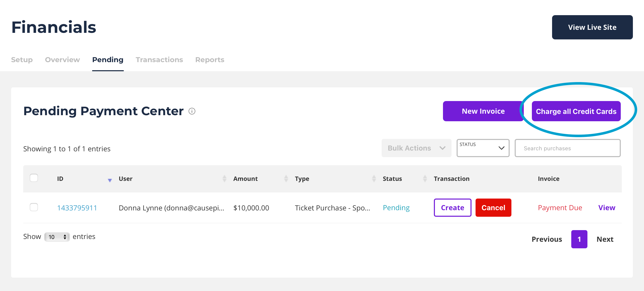644x291 pixels.
Task: Open the Reports tab
Action: coord(210,60)
